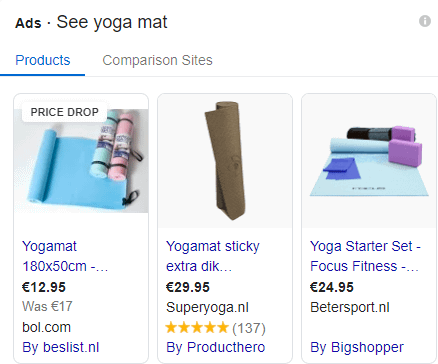Image resolution: width=438 pixels, height=364 pixels.
Task: Click the bol.com seller name
Action: 47,327
